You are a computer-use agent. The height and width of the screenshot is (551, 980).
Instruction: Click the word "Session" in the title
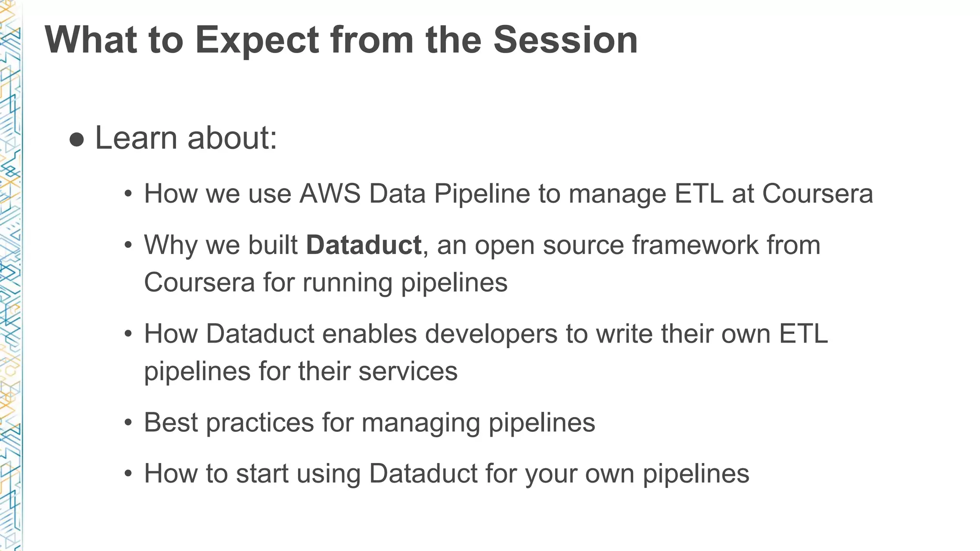(x=565, y=40)
